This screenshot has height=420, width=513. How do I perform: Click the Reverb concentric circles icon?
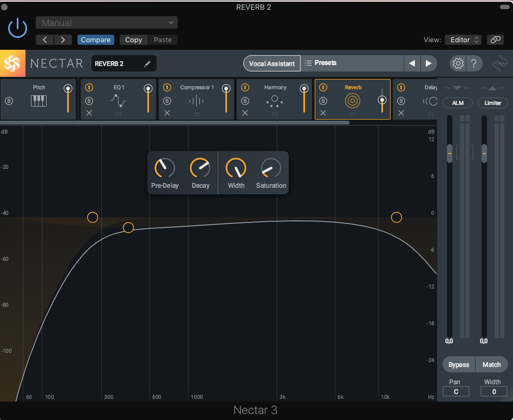353,101
